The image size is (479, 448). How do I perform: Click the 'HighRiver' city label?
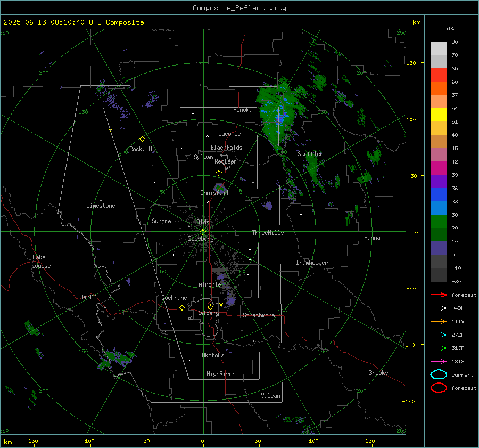[221, 374]
